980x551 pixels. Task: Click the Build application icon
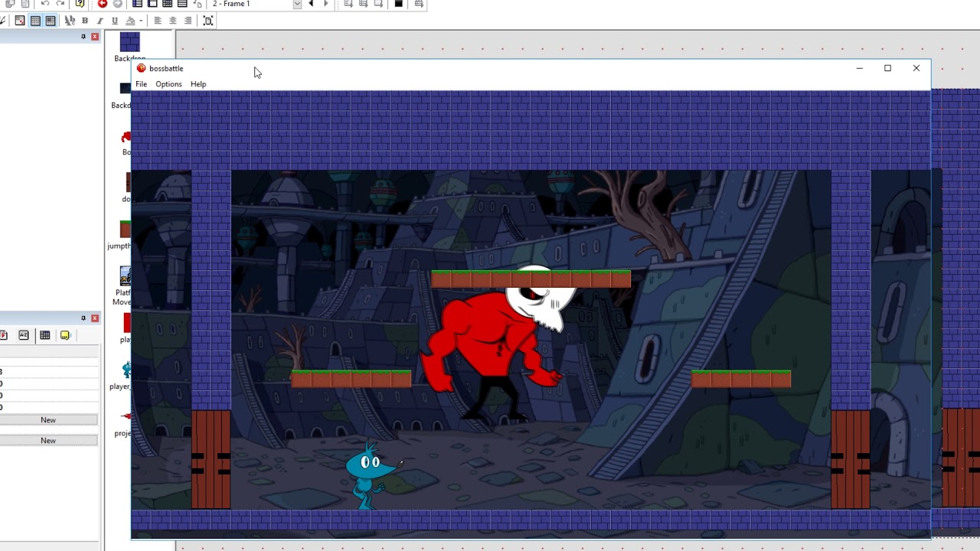419,4
